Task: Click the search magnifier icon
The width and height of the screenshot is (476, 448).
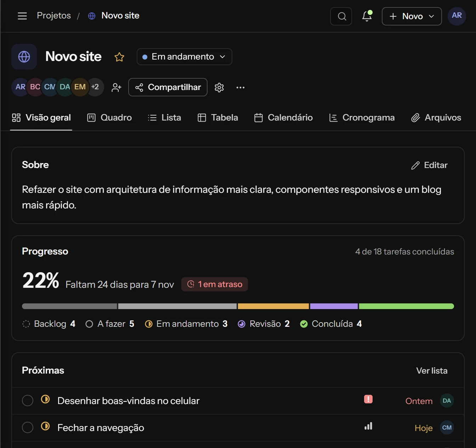Action: 341,16
